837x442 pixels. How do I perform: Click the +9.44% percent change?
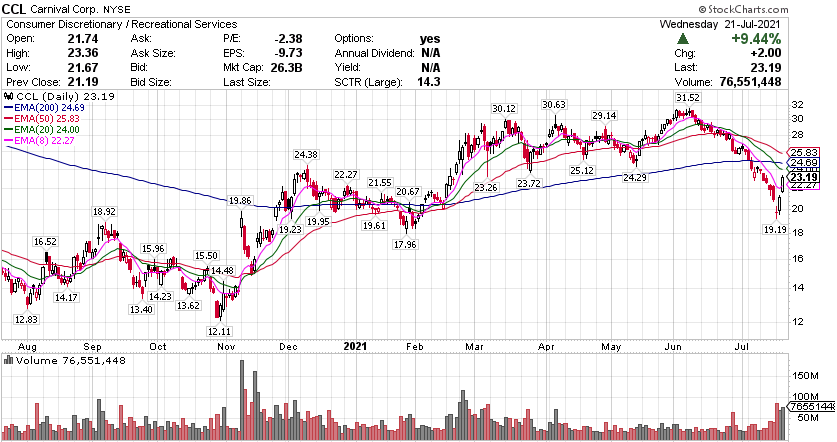[x=756, y=39]
